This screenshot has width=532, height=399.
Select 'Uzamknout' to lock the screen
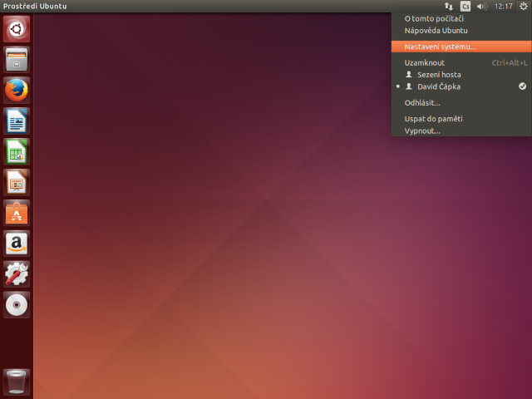461,63
